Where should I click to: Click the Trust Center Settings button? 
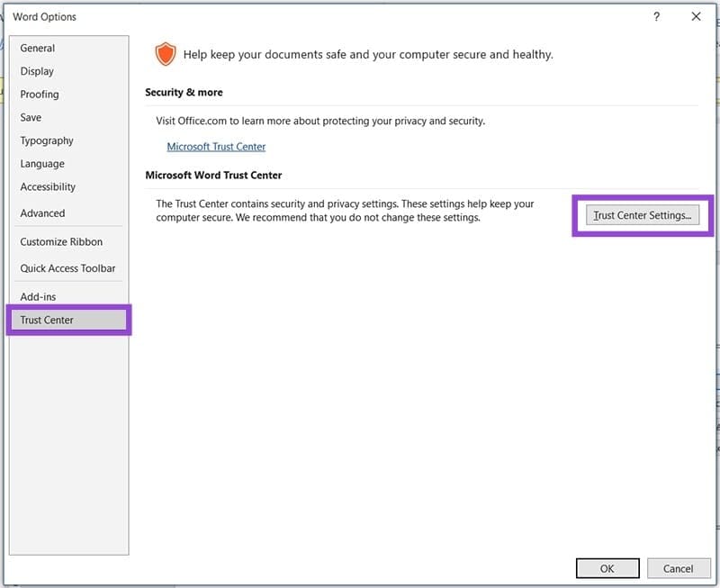pos(643,215)
